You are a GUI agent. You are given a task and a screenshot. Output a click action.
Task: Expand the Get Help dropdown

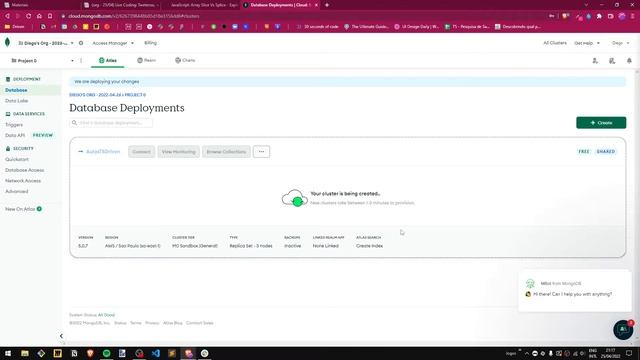click(x=587, y=43)
